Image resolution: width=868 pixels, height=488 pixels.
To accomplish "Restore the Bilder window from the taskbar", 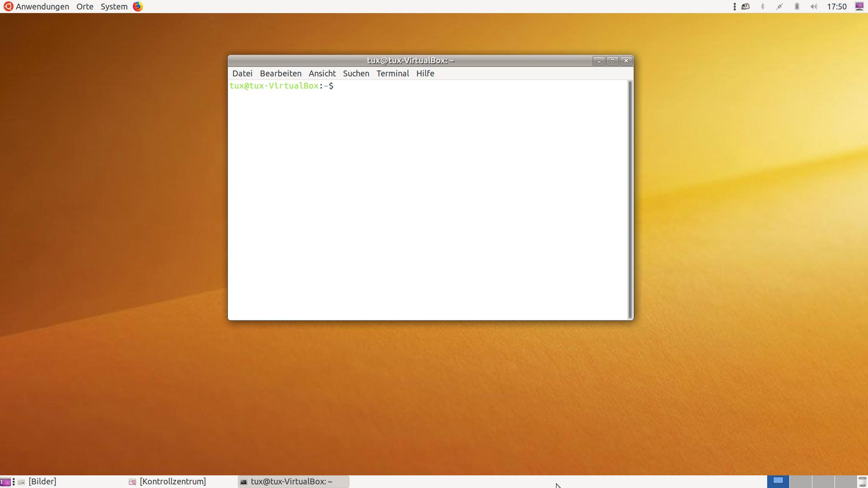I will 42,482.
